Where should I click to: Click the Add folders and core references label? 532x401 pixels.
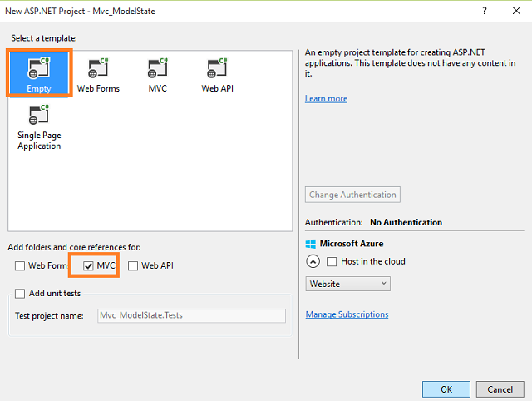(74, 247)
